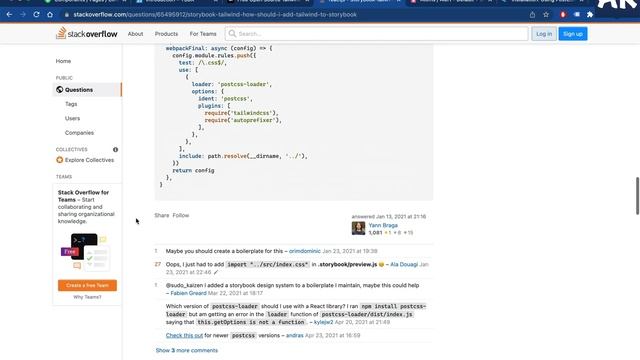Open the extensions puzzle icon

[x=590, y=15]
